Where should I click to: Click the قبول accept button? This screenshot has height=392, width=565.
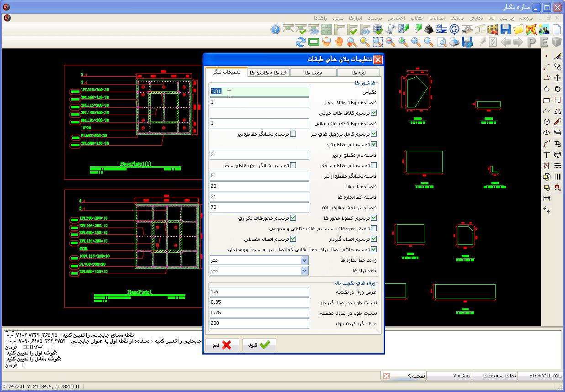click(x=259, y=345)
